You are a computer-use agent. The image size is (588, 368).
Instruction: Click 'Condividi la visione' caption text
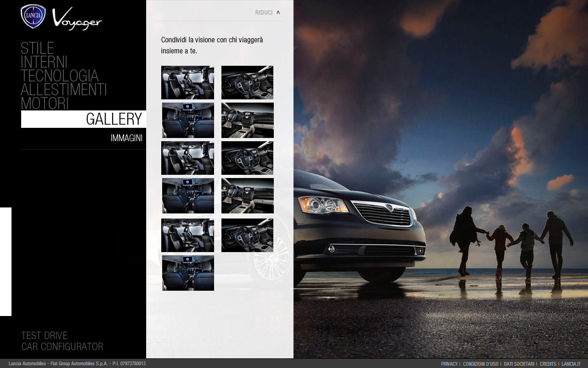[212, 45]
